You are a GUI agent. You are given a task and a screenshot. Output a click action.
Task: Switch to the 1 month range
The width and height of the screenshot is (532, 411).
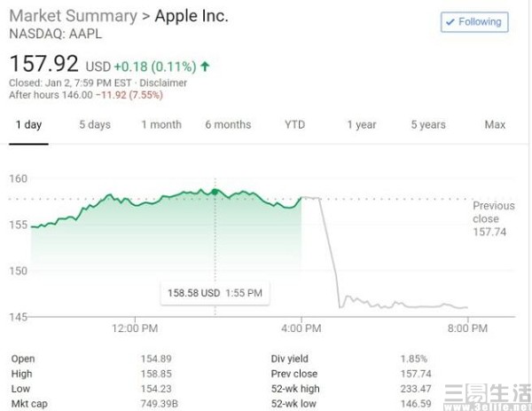tap(161, 125)
